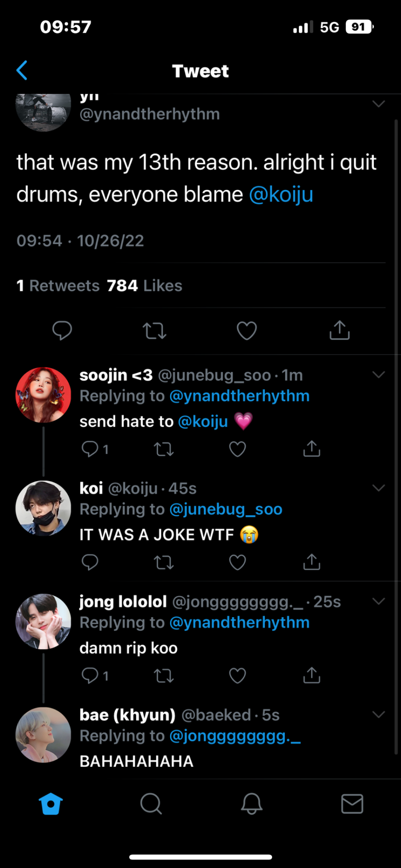Reply to the main tweet
This screenshot has height=868, width=401.
tap(62, 330)
